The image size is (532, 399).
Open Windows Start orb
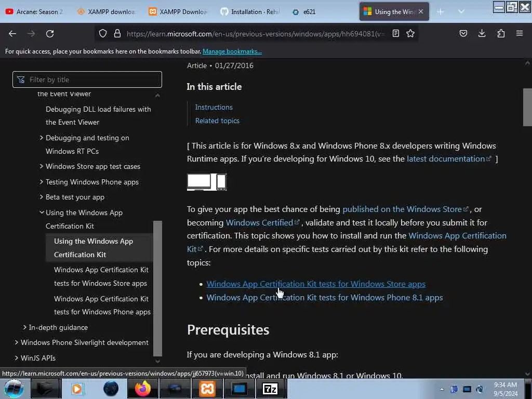click(x=14, y=389)
